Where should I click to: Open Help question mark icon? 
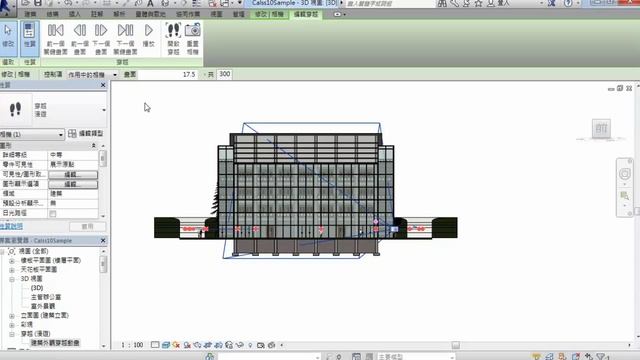click(568, 3)
